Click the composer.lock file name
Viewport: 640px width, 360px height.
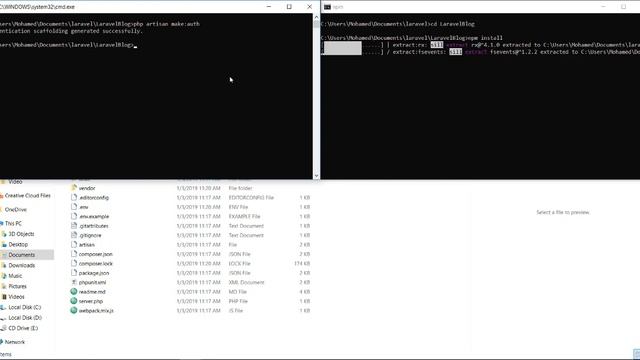(96, 263)
